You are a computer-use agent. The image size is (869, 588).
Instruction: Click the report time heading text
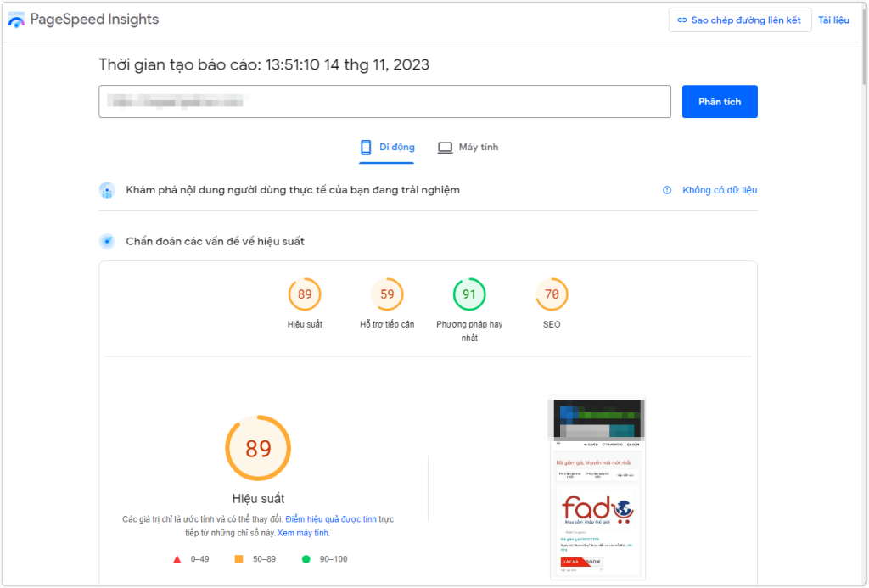(264, 64)
